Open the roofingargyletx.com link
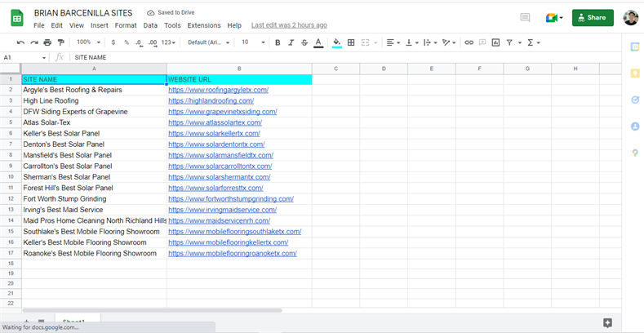Screen dimensions: 644x333 (x=219, y=90)
